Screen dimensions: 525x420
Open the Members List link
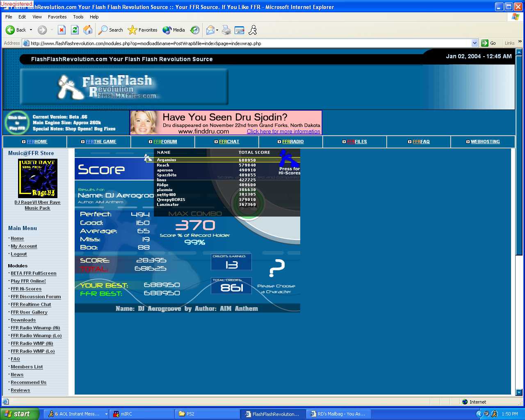click(27, 367)
